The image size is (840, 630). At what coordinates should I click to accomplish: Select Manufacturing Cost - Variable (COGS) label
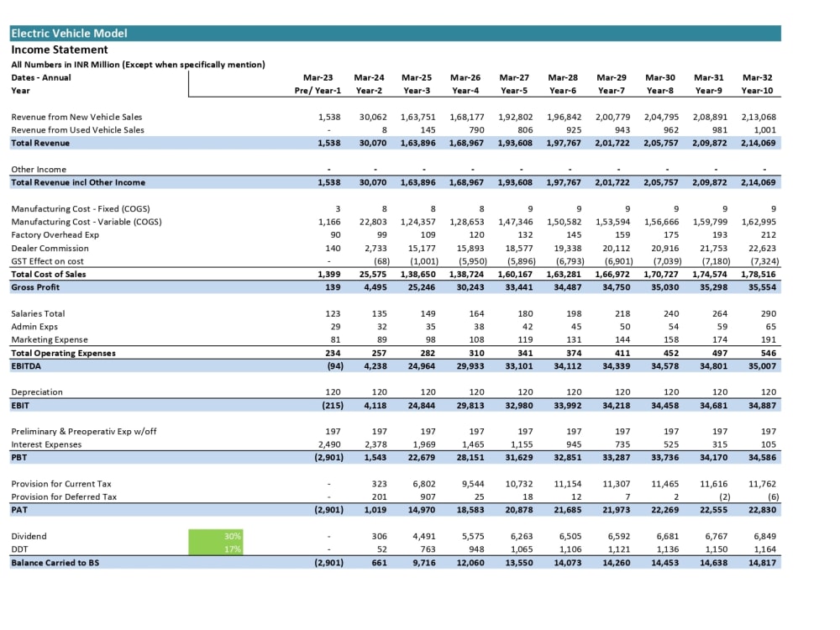87,222
